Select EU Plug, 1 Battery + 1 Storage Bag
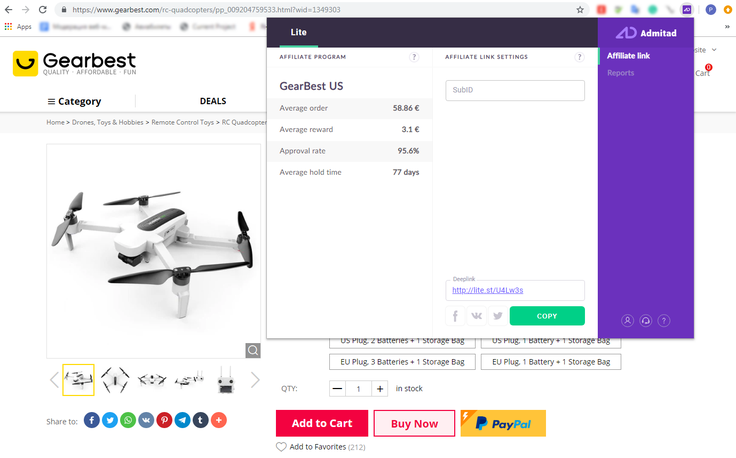 click(551, 362)
